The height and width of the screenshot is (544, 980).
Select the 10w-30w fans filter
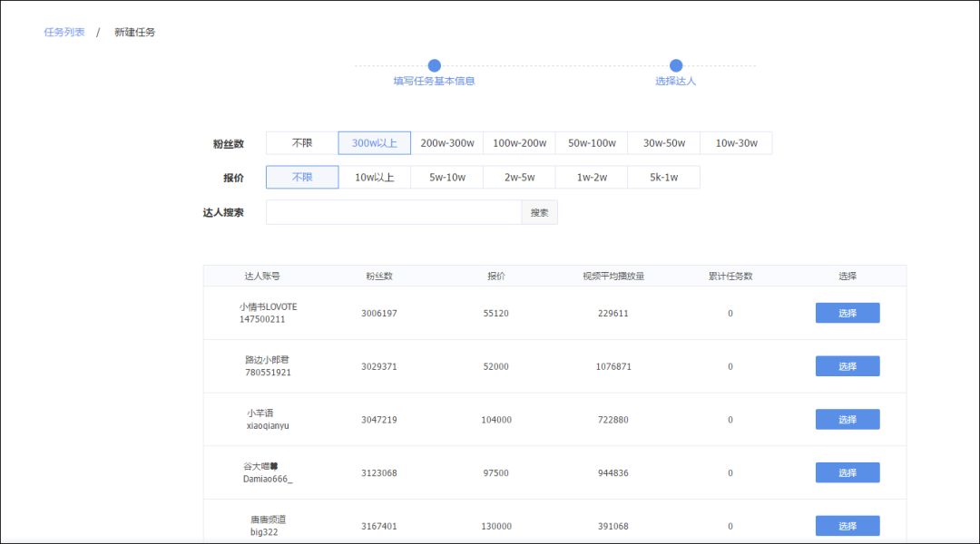click(736, 142)
